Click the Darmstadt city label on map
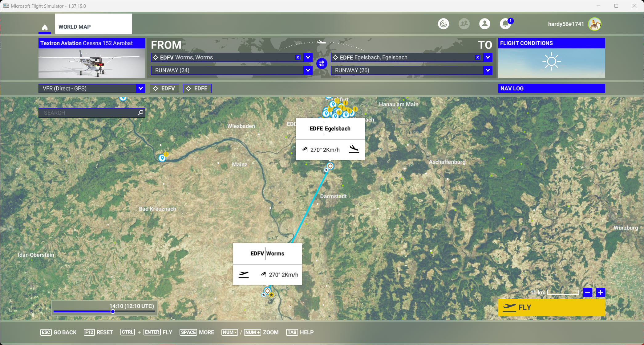The width and height of the screenshot is (644, 345). pos(333,196)
